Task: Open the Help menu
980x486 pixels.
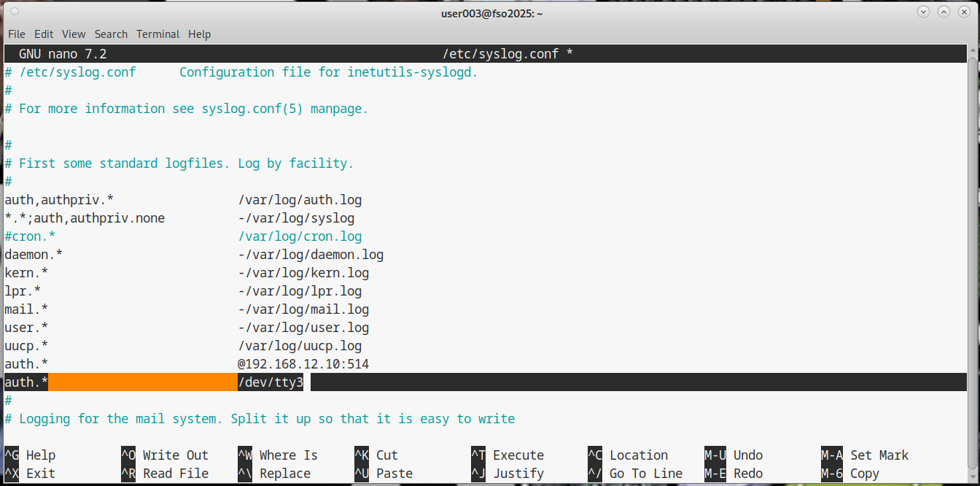Action: click(199, 34)
